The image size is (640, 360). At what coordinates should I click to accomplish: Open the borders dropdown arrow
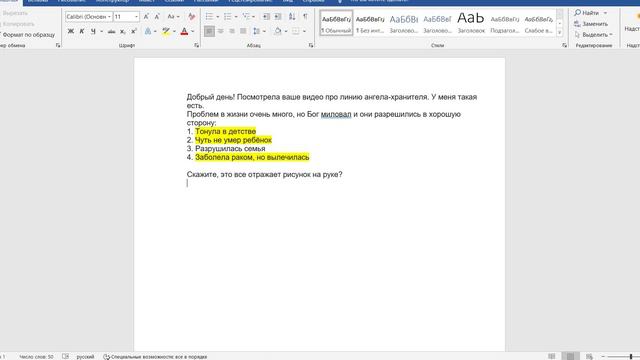click(304, 31)
